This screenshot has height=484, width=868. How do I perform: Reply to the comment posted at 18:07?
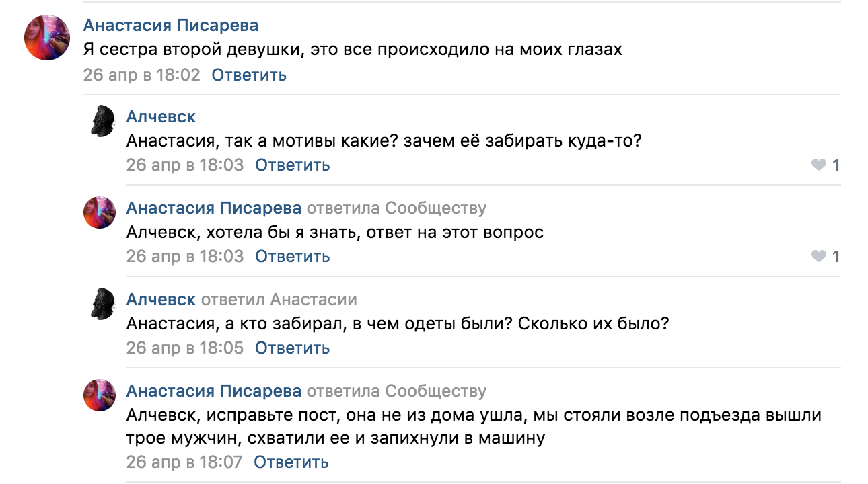click(291, 462)
